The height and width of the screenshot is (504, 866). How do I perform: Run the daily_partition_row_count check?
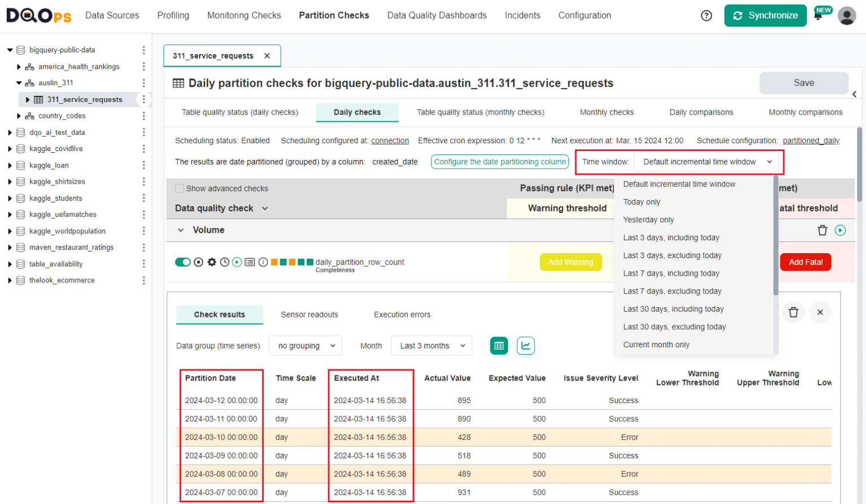(x=237, y=262)
